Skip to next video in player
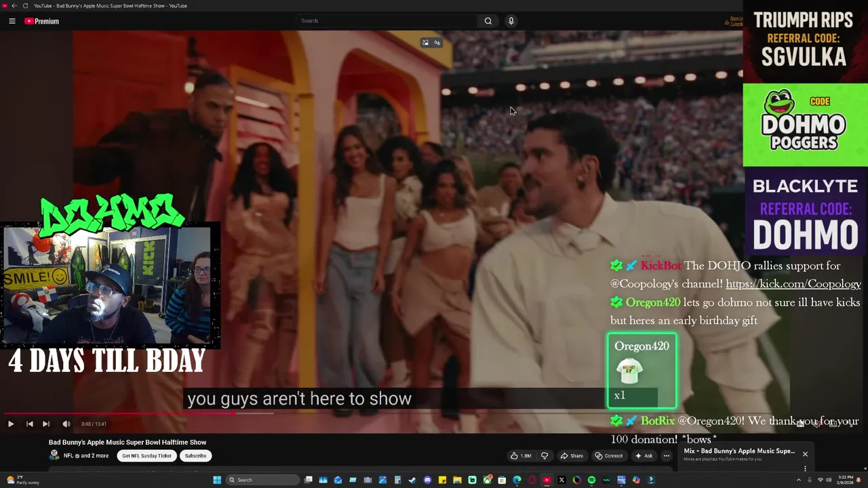 click(46, 424)
